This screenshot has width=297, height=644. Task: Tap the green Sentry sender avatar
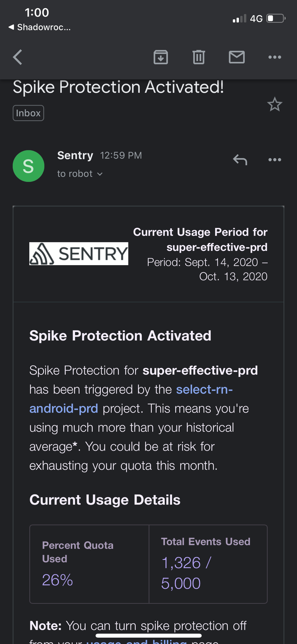pyautogui.click(x=28, y=166)
